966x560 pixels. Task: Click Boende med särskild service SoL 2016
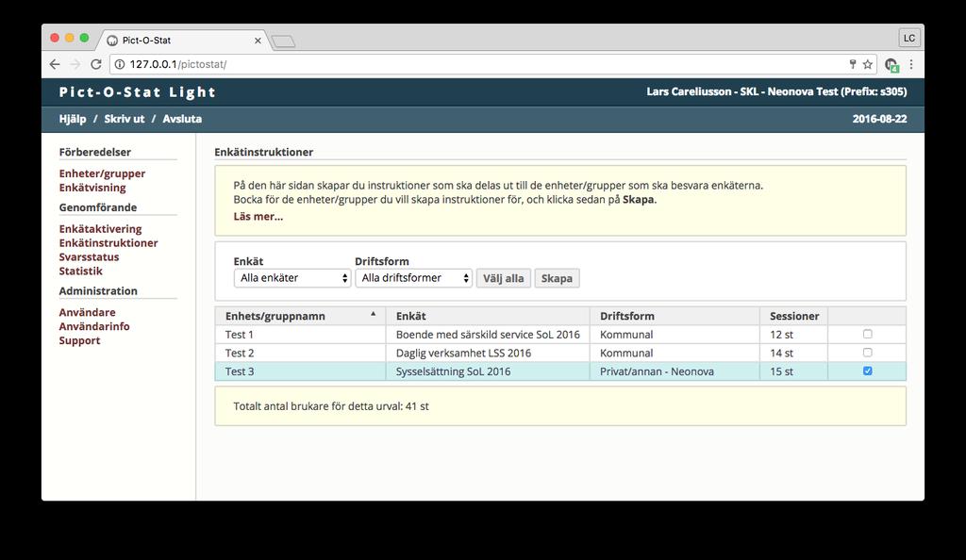click(x=488, y=334)
